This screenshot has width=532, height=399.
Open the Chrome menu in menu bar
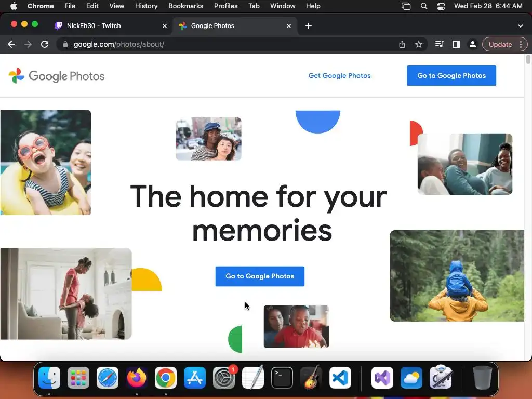point(41,6)
